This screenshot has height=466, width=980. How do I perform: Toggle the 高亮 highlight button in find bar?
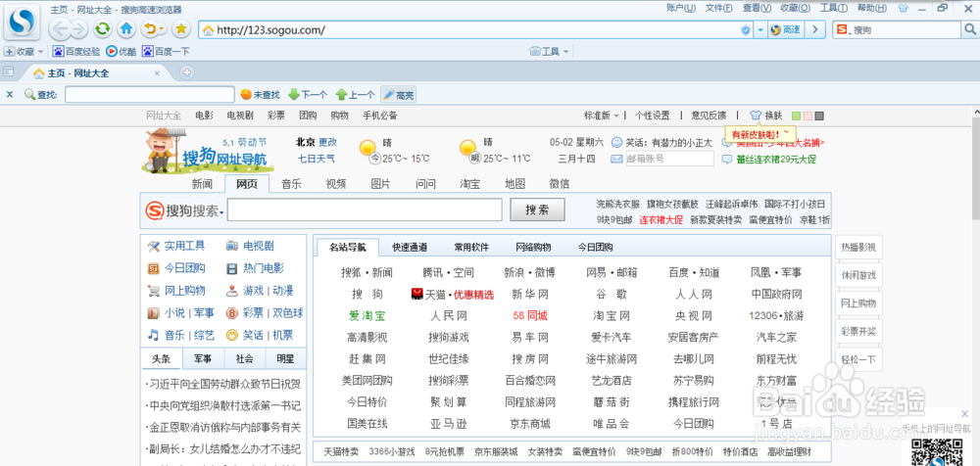398,94
